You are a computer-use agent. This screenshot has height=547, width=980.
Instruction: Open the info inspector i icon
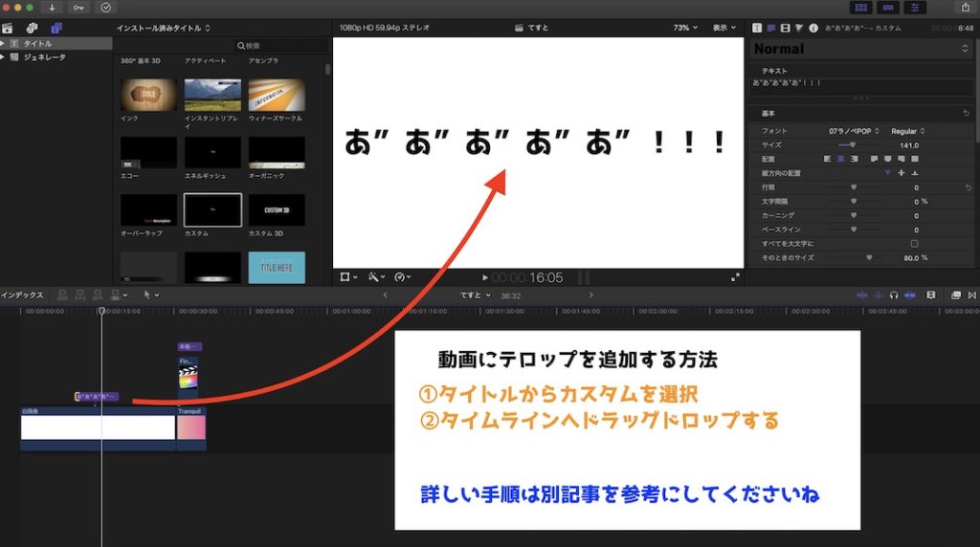click(813, 28)
